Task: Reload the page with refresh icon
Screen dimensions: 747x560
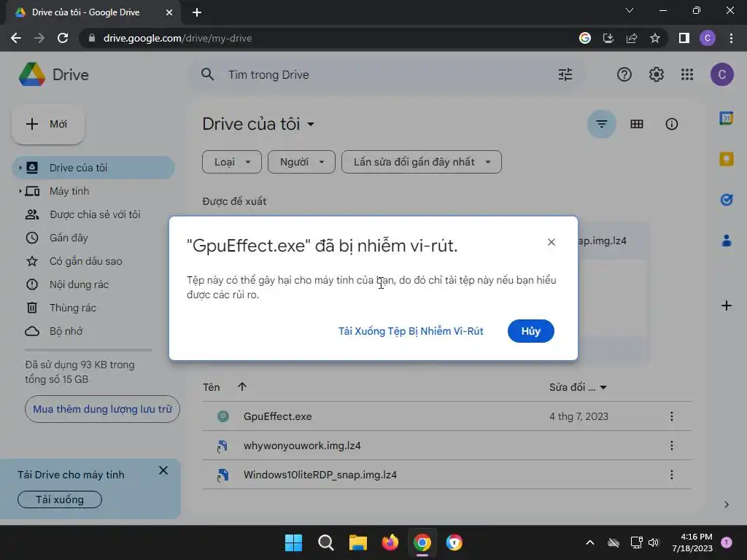Action: coord(63,38)
